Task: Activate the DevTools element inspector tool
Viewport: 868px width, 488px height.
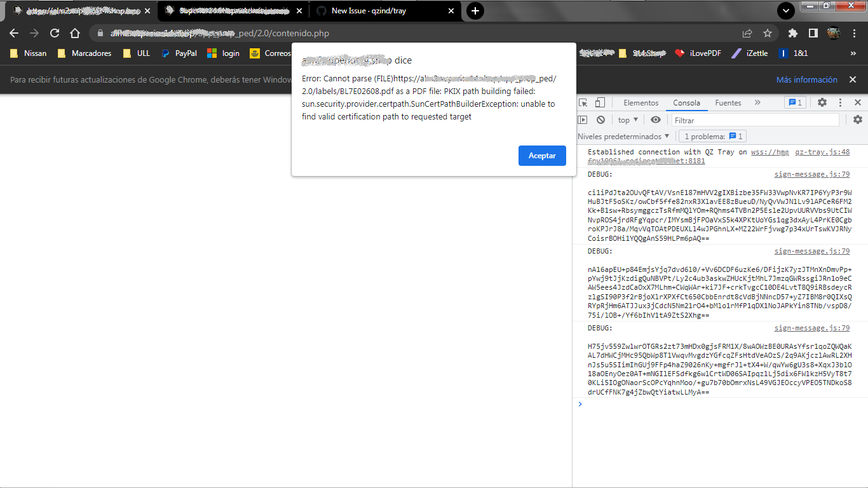Action: coord(583,102)
